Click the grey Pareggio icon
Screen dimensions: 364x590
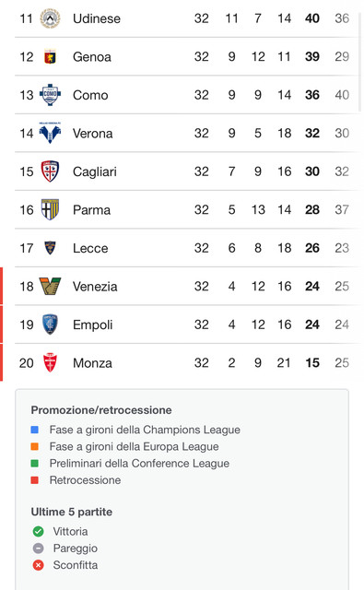pyautogui.click(x=39, y=549)
